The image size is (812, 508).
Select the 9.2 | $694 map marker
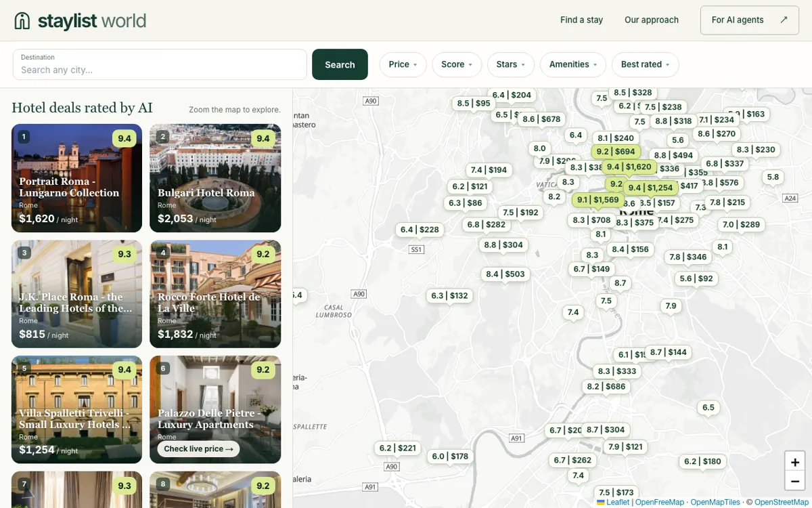pyautogui.click(x=616, y=152)
